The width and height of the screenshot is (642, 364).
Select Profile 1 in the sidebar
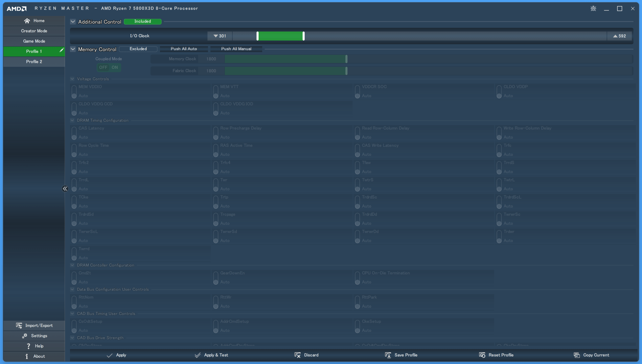point(34,51)
